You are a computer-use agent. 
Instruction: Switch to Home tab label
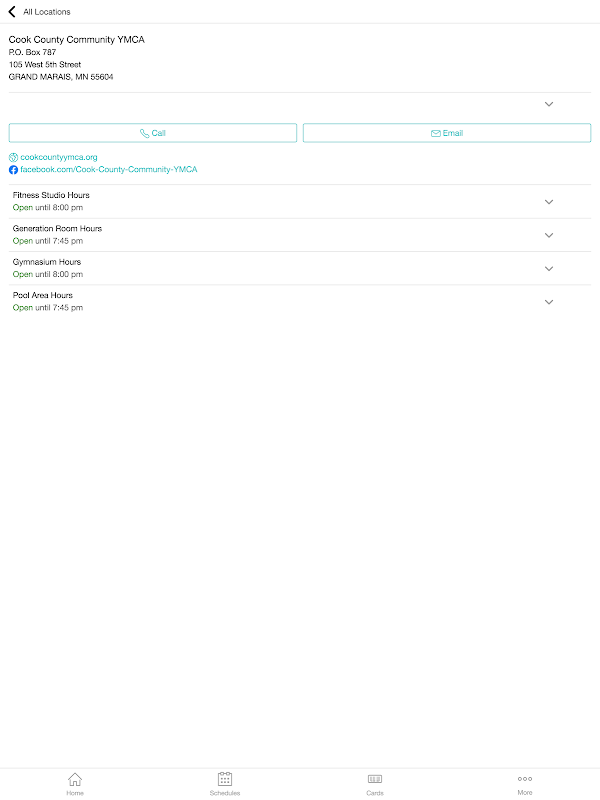tap(75, 793)
